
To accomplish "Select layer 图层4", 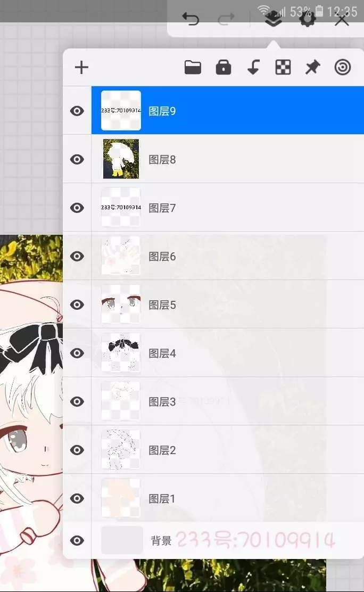I will click(228, 353).
